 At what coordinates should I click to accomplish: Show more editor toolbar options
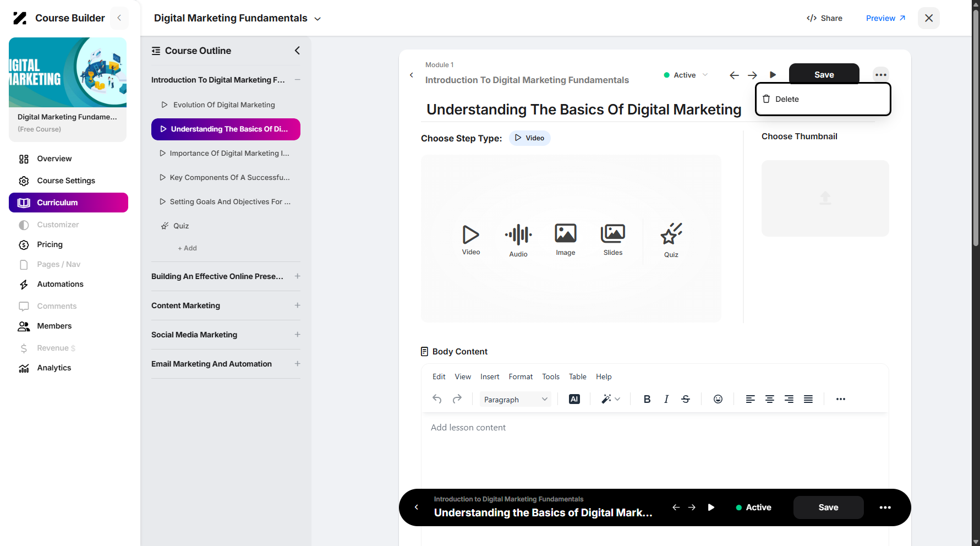pos(841,399)
